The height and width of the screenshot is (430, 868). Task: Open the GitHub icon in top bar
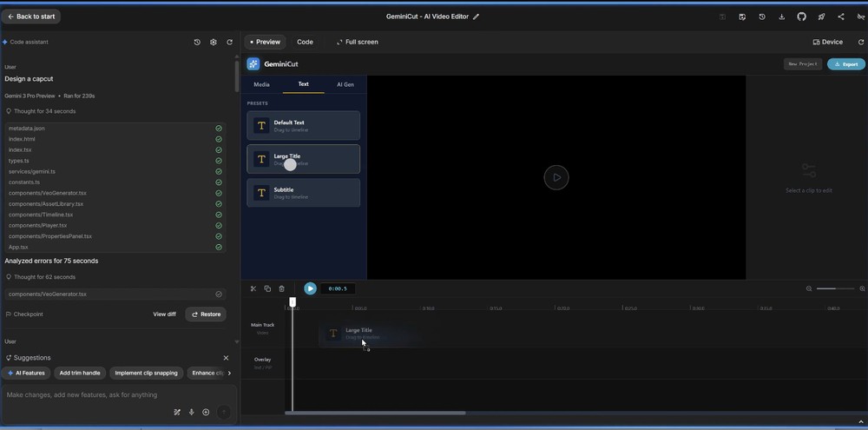801,17
